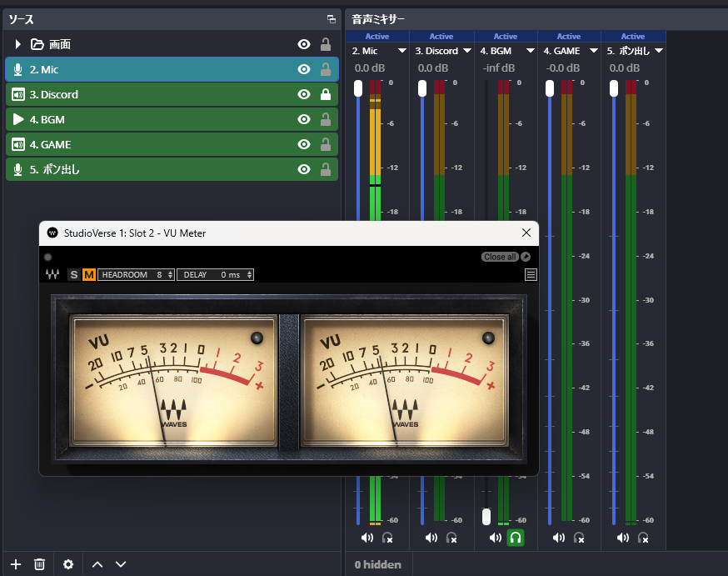Open source properties gear icon

click(x=68, y=564)
